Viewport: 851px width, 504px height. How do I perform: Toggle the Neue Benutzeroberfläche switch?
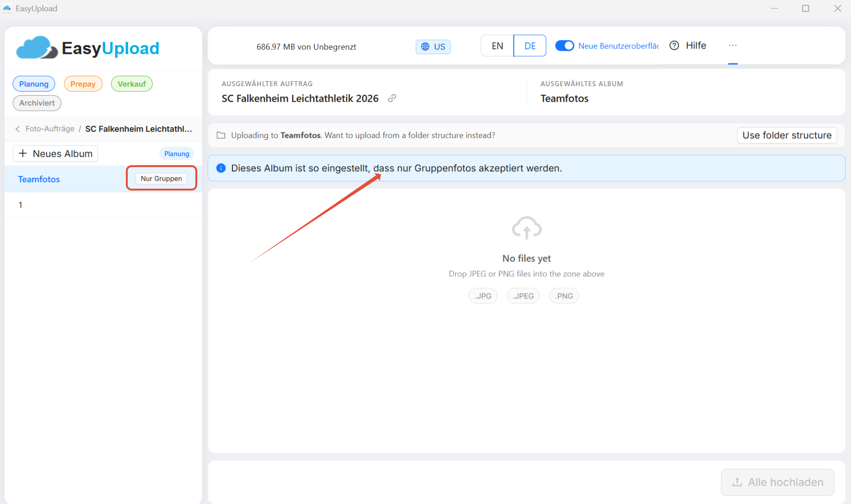(565, 46)
